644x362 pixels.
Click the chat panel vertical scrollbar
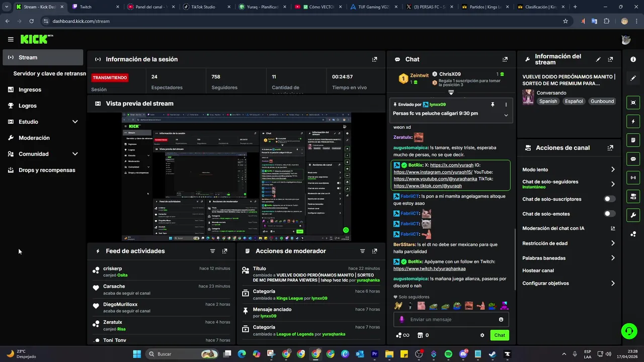click(514, 259)
